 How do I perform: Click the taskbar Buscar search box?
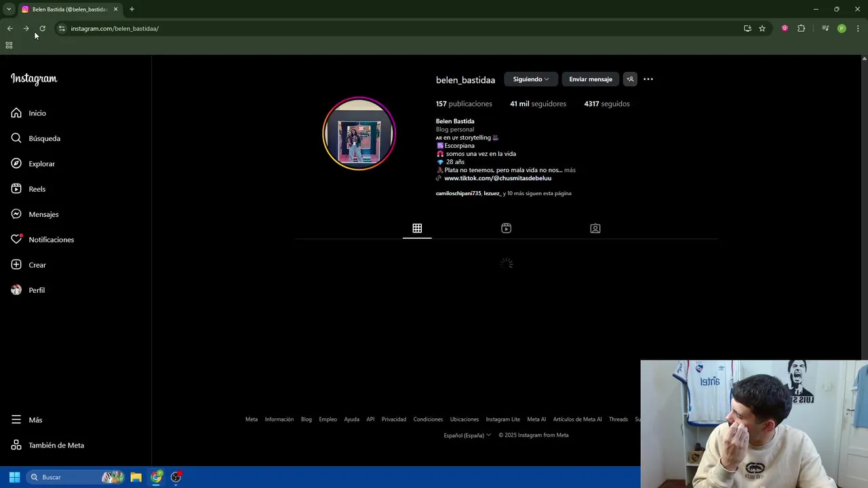pyautogui.click(x=76, y=477)
